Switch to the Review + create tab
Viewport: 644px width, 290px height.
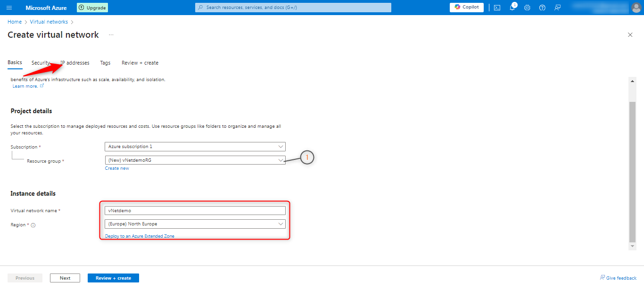[140, 63]
